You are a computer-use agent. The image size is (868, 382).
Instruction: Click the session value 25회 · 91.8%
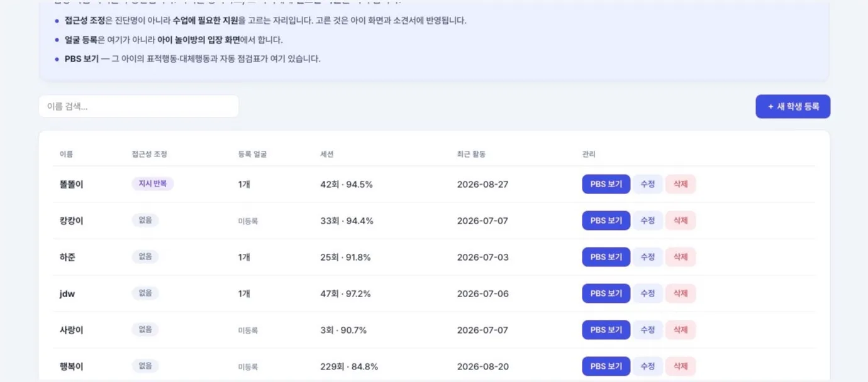click(x=345, y=257)
